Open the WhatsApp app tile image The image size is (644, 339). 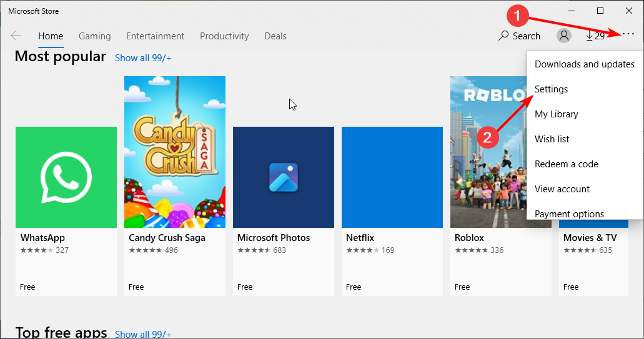[66, 177]
